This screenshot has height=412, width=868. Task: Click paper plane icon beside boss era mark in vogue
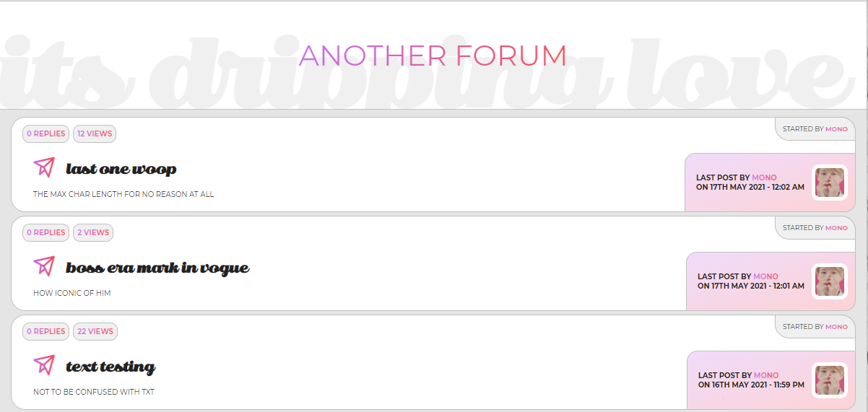coord(44,266)
